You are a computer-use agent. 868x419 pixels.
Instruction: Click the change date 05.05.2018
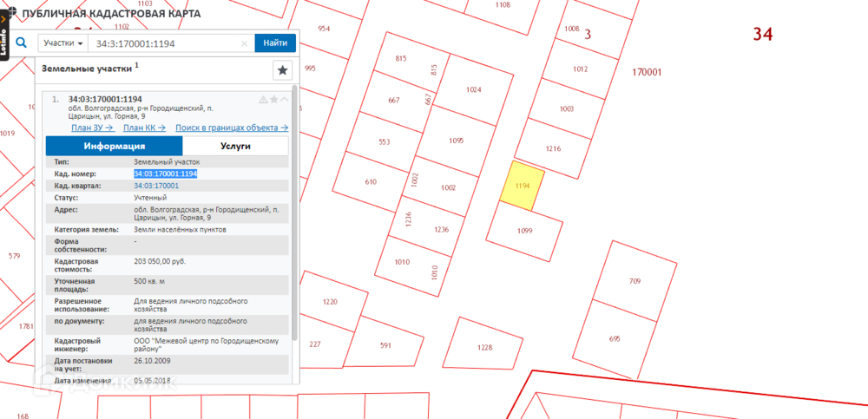152,381
